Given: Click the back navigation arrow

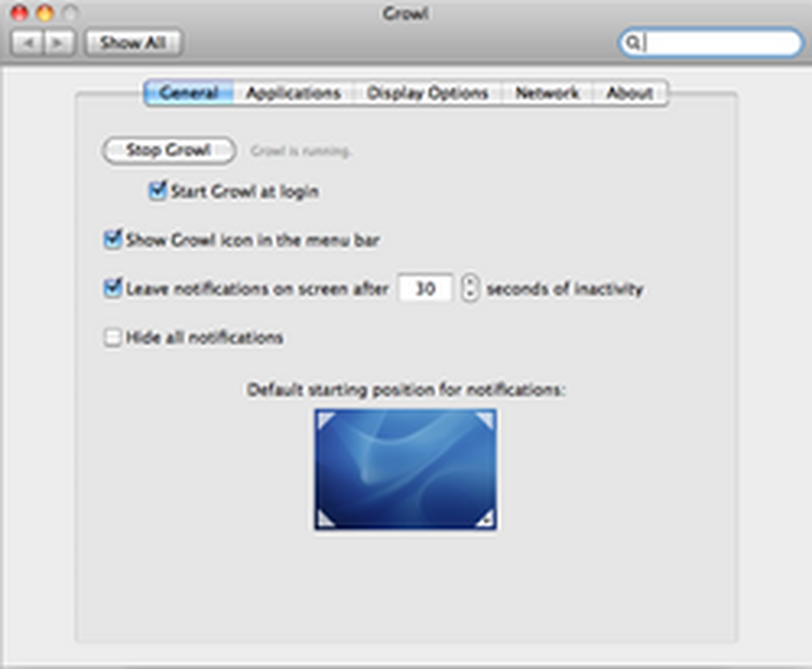Looking at the screenshot, I should [x=27, y=43].
